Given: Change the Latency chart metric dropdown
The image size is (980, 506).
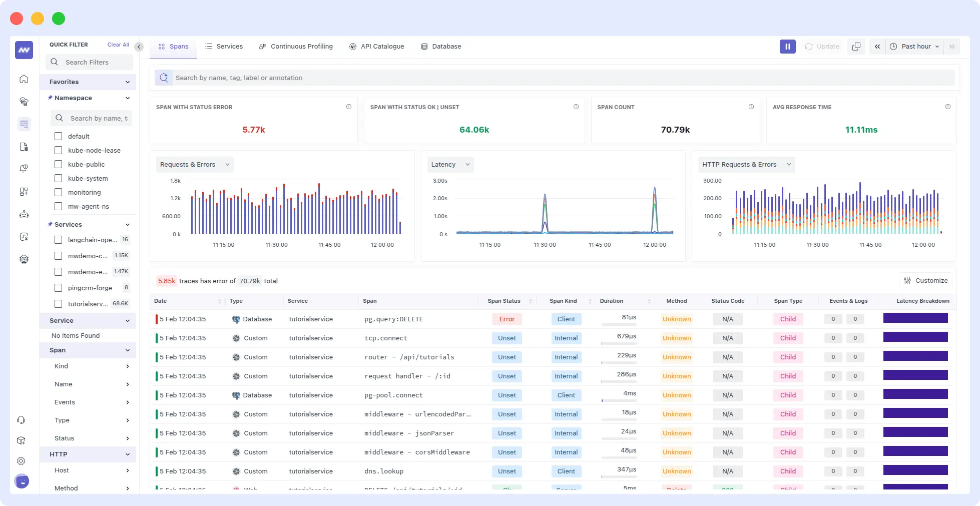Looking at the screenshot, I should pyautogui.click(x=449, y=164).
